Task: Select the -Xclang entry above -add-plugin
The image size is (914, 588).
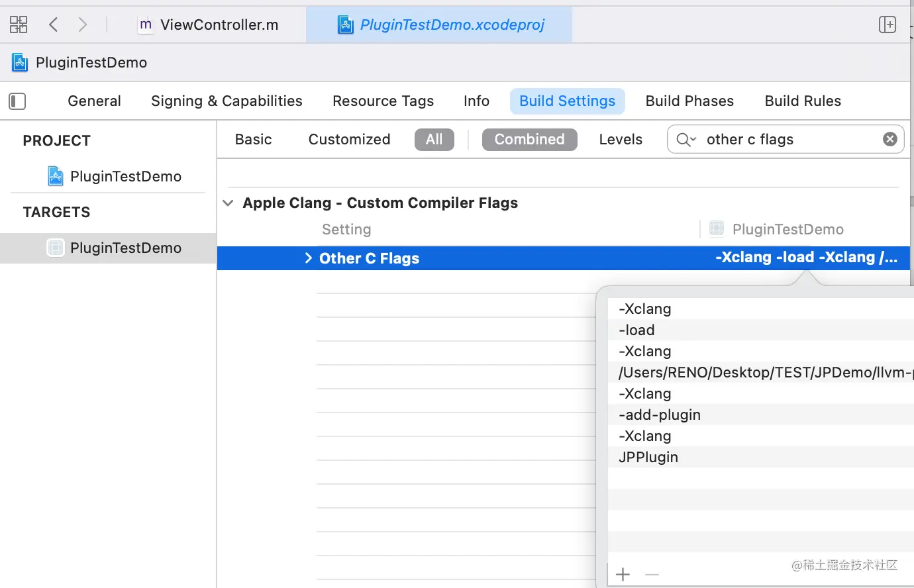Action: pos(760,393)
